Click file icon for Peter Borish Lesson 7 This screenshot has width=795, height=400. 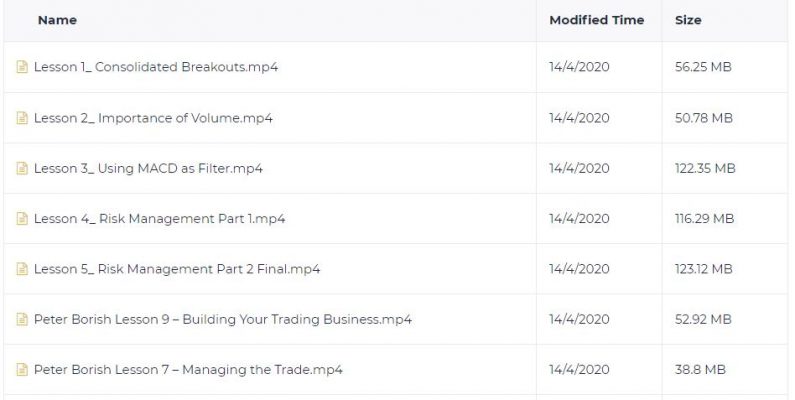(x=22, y=370)
